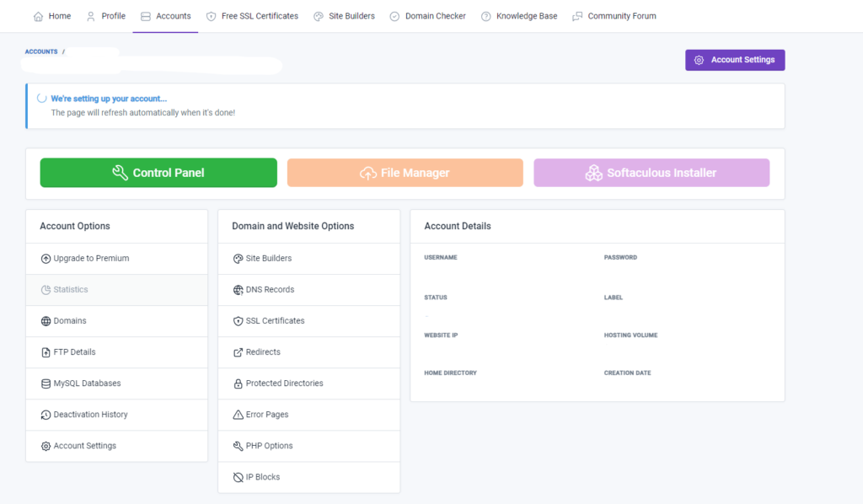
Task: Click the Upgrade to Premium arrow icon
Action: (x=46, y=259)
